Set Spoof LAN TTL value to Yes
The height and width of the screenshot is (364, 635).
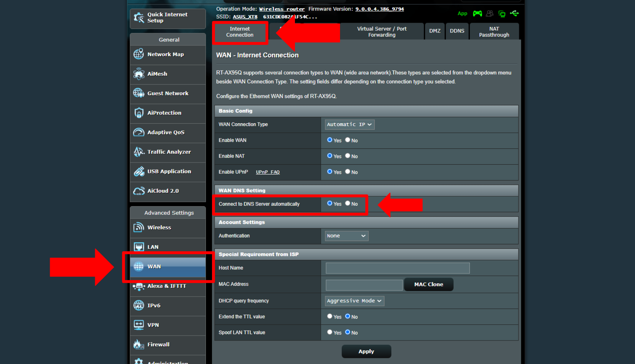(x=330, y=332)
